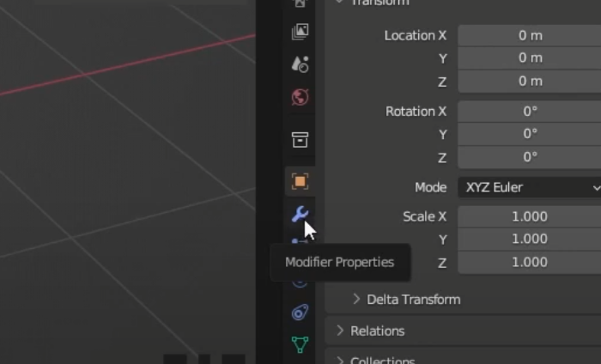This screenshot has width=601, height=364.
Task: Open View Layer properties tab
Action: (x=300, y=32)
